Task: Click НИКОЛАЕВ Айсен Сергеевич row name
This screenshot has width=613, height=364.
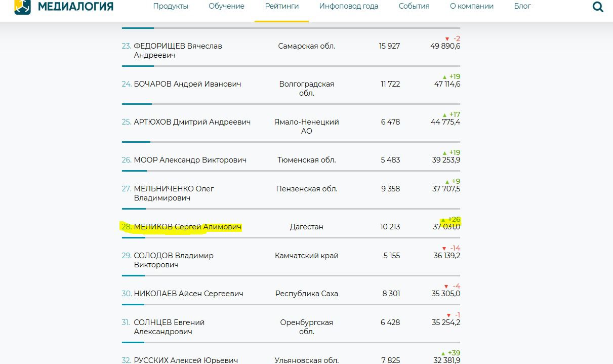Action: [x=188, y=294]
